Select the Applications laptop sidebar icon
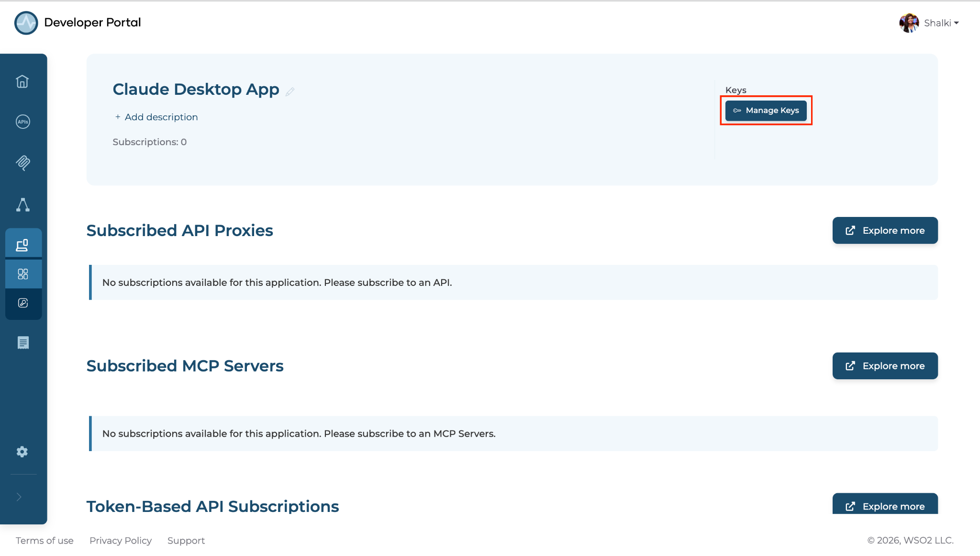980x556 pixels. [22, 245]
